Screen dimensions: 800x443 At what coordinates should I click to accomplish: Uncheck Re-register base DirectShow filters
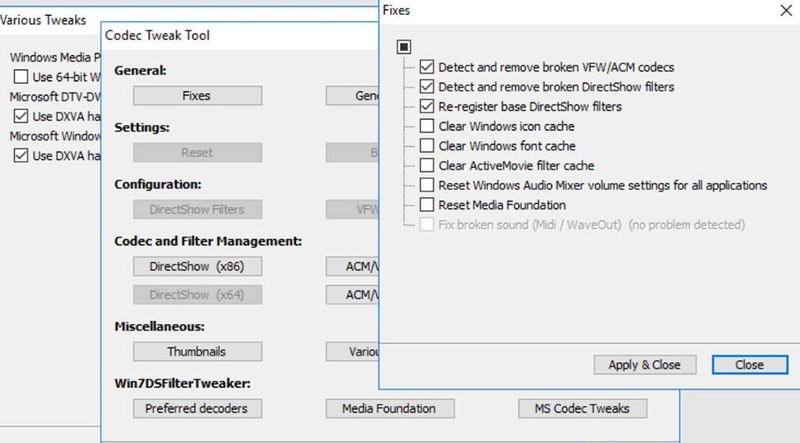click(x=428, y=106)
